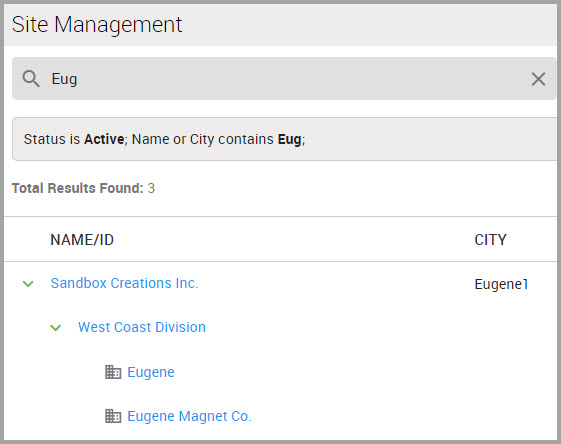
Task: Click the building icon beside Eugene Magnet Co.
Action: (113, 416)
